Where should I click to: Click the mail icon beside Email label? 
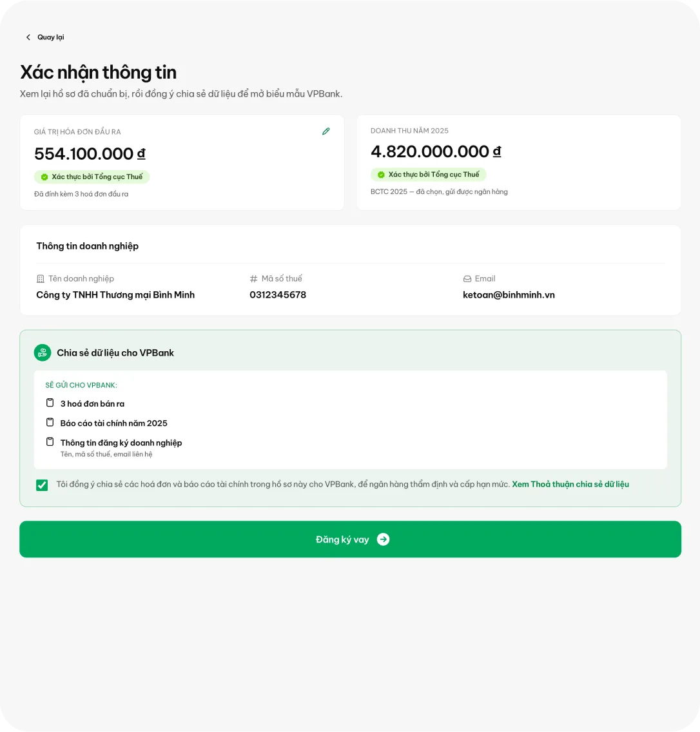tap(467, 279)
